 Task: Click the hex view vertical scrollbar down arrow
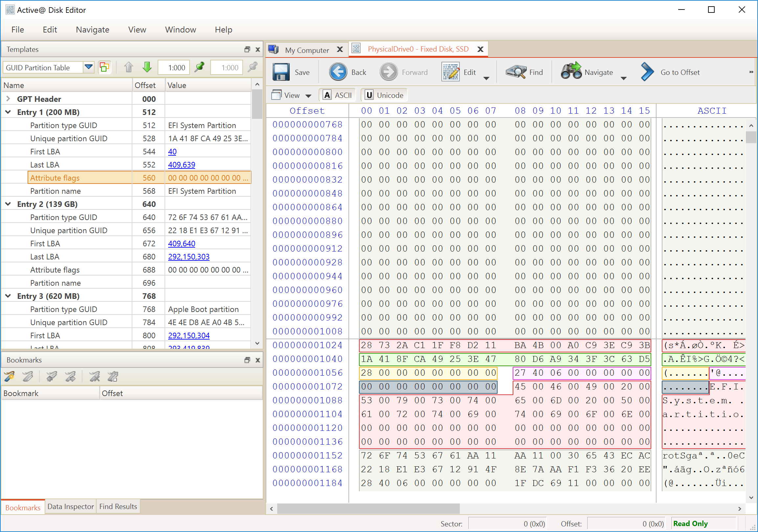(751, 497)
